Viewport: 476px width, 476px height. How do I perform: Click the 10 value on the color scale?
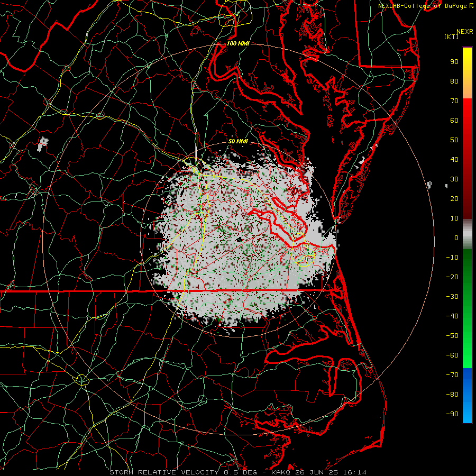coord(454,218)
